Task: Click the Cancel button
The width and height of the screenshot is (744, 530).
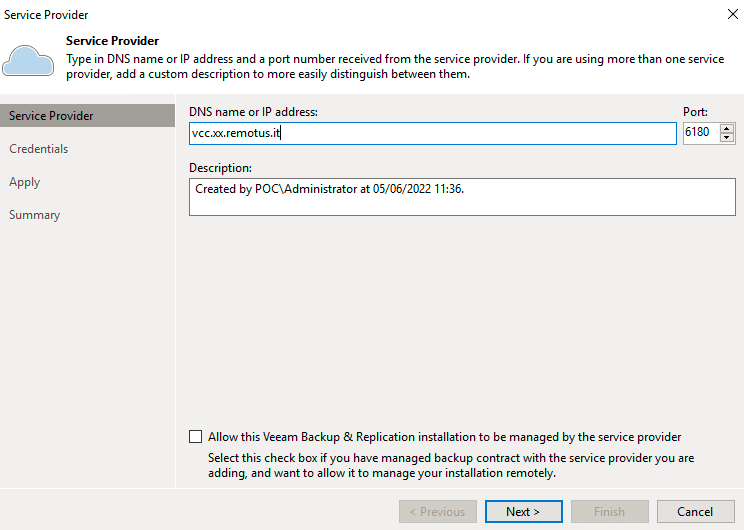Action: point(695,511)
